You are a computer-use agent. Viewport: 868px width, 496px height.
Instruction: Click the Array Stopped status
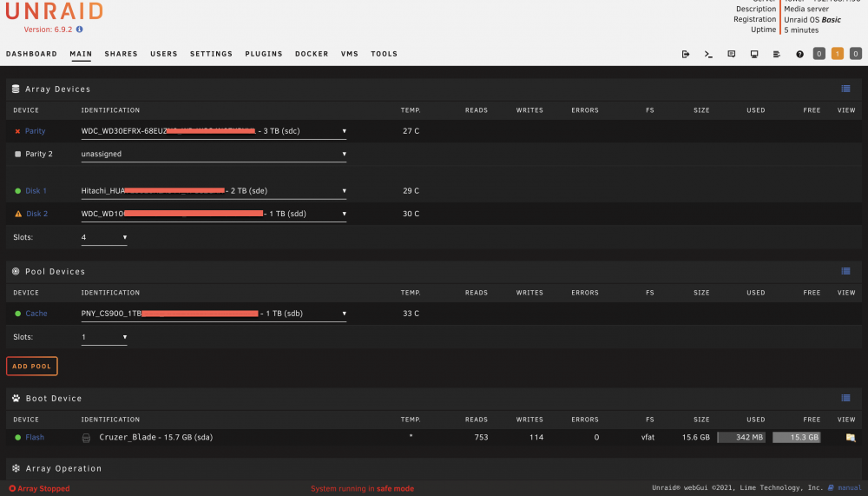39,488
